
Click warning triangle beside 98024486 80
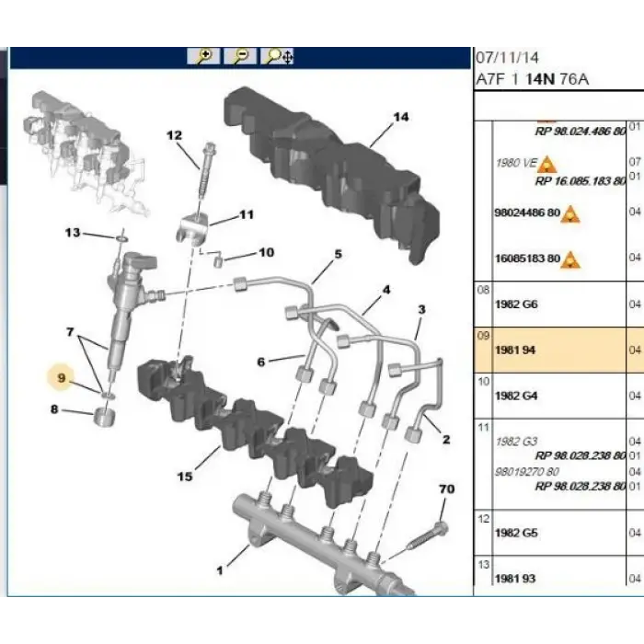coord(570,214)
